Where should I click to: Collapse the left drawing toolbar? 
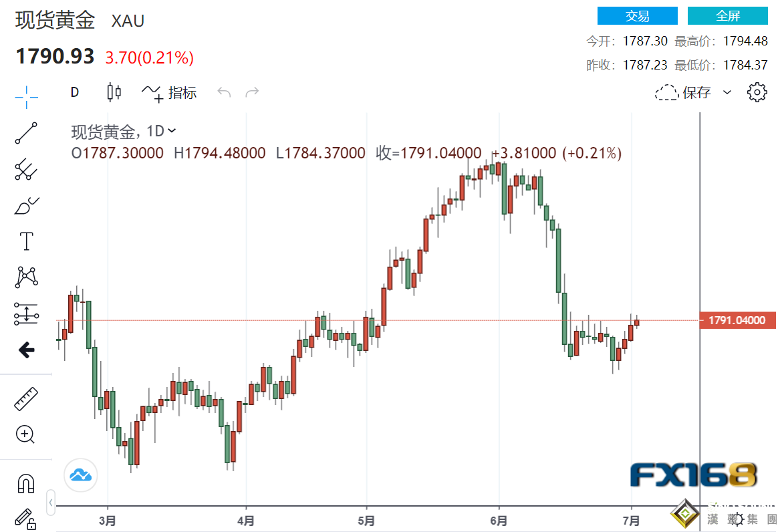50,501
